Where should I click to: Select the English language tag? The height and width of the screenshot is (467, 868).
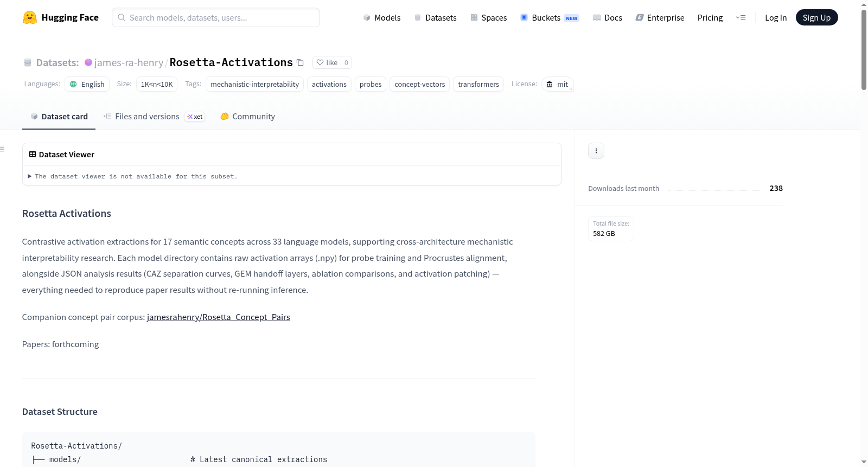coord(87,84)
